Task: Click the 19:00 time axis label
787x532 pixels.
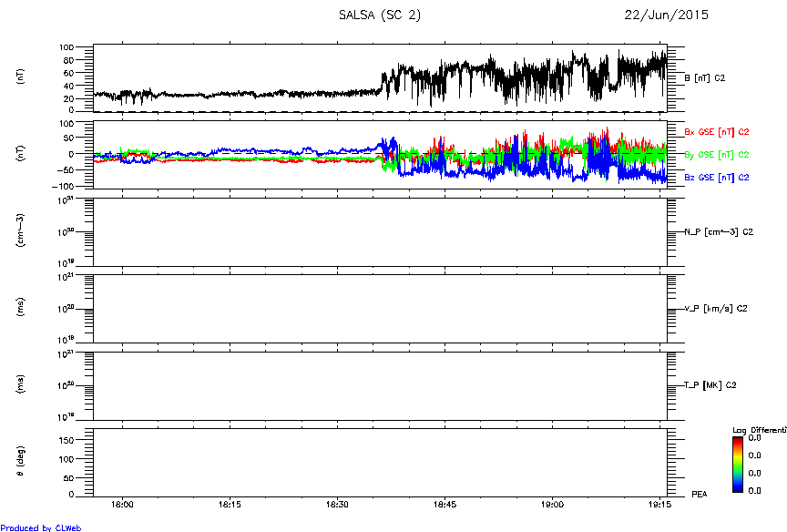Action: 552,505
